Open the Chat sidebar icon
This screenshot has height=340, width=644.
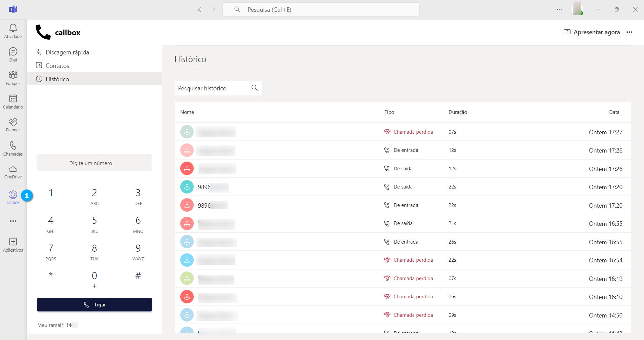click(13, 54)
